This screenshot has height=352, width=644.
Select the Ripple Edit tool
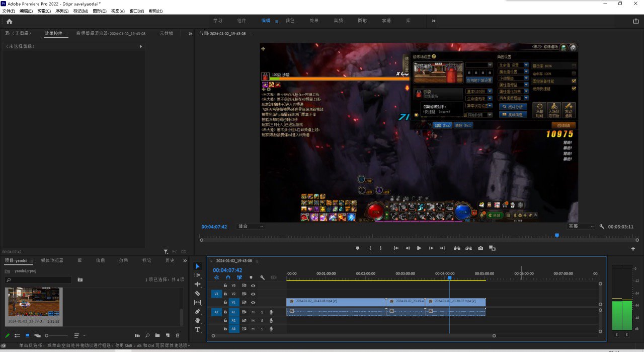[198, 284]
